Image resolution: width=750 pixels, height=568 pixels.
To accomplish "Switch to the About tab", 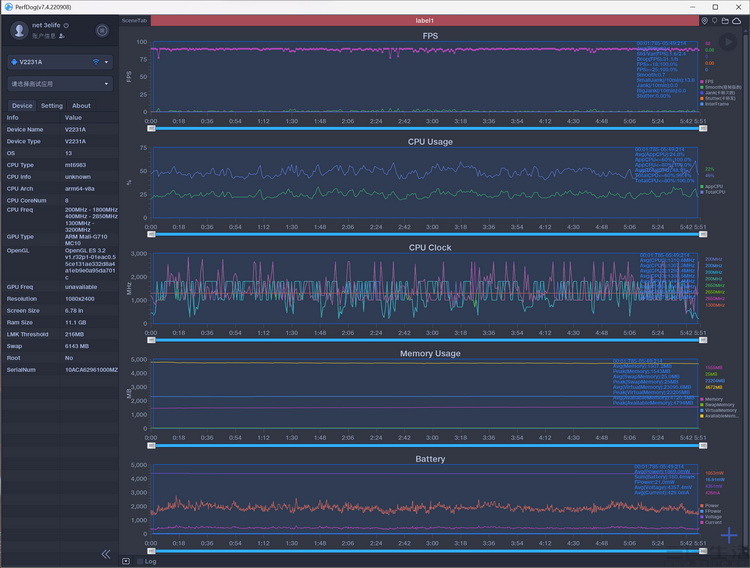I will pos(81,106).
